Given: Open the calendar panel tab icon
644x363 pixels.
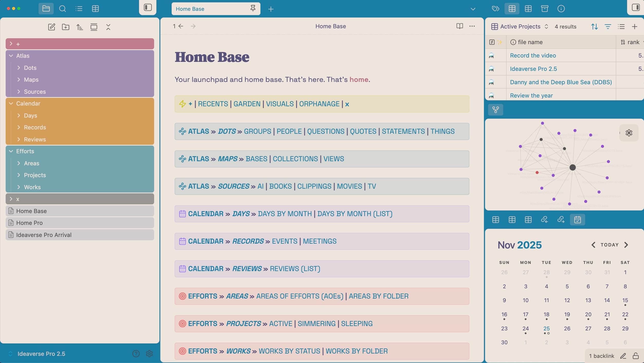Looking at the screenshot, I should tap(577, 220).
